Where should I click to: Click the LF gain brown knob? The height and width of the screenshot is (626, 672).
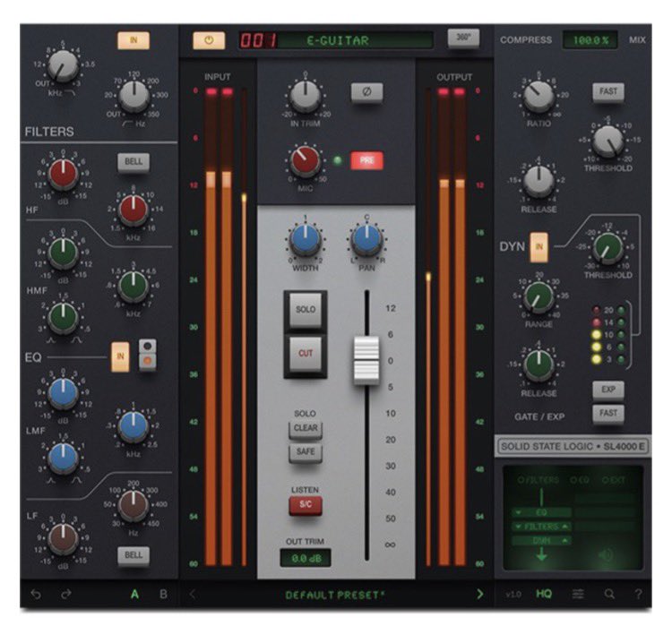63,537
